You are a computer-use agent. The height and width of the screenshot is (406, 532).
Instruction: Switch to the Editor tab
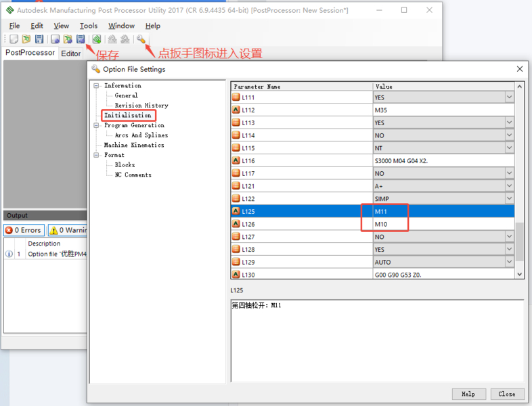71,53
